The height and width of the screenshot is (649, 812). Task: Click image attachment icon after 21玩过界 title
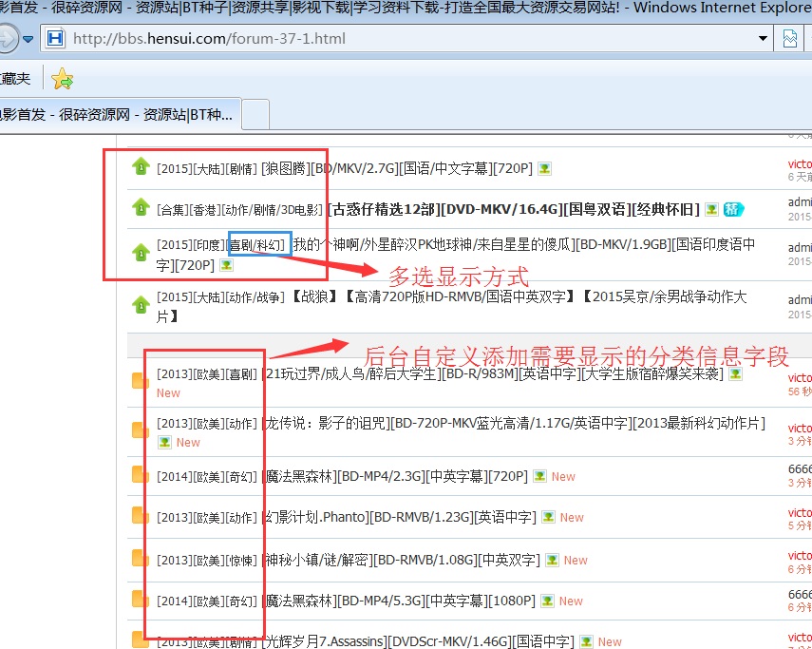(735, 374)
